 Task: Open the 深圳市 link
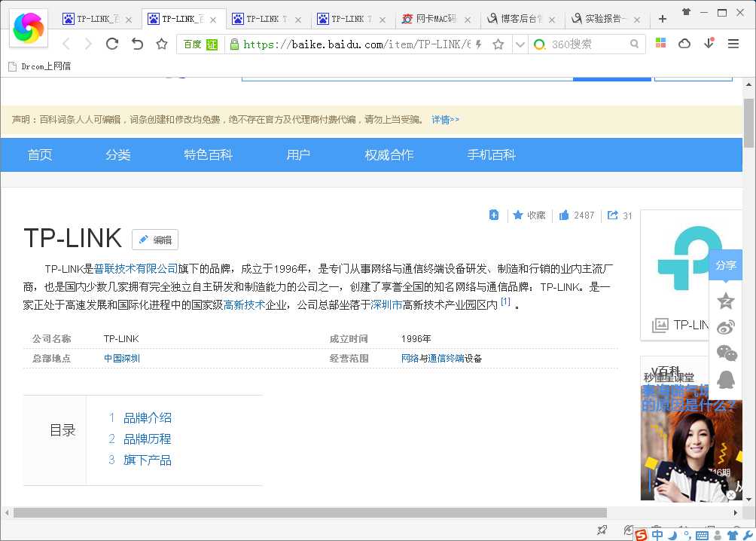(386, 305)
